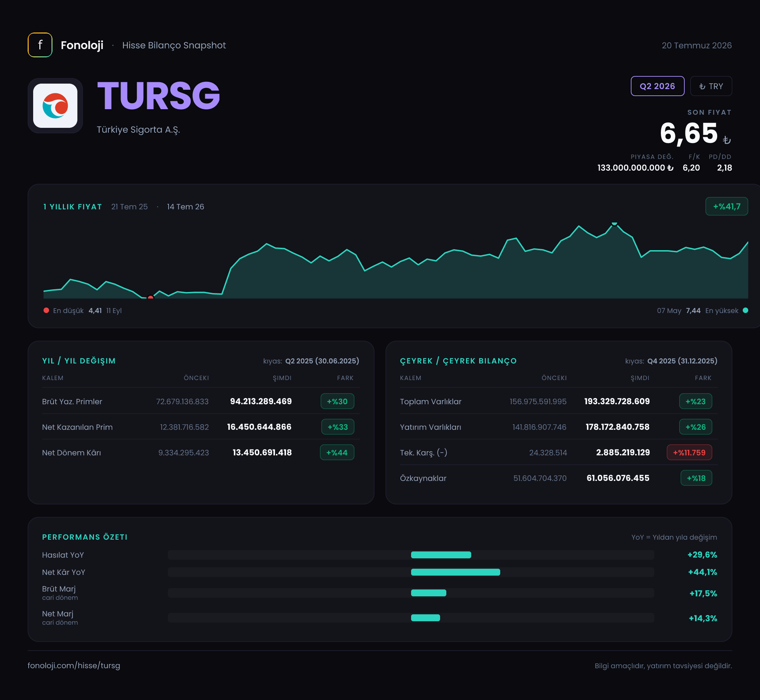
Task: Click the YIL / YIL DEĞİŞİM panel heading
Action: coord(79,361)
